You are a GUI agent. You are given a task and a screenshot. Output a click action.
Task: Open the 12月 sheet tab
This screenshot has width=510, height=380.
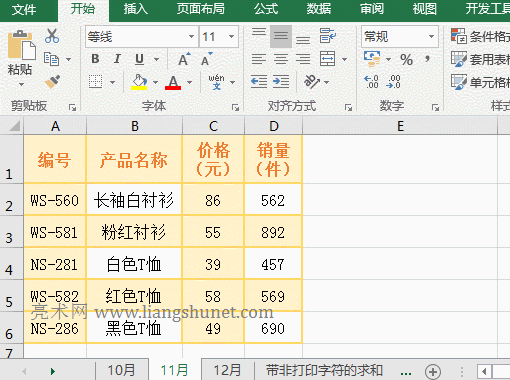tap(227, 370)
